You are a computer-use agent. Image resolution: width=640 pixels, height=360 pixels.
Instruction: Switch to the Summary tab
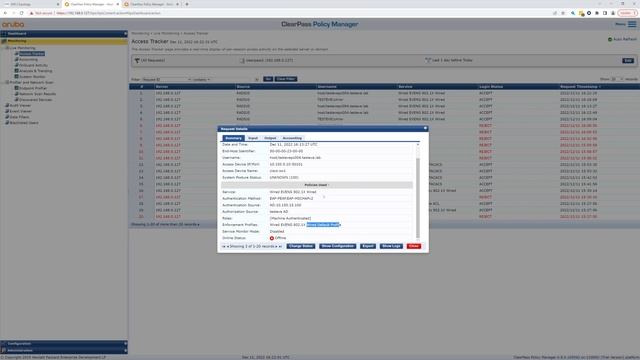point(233,138)
